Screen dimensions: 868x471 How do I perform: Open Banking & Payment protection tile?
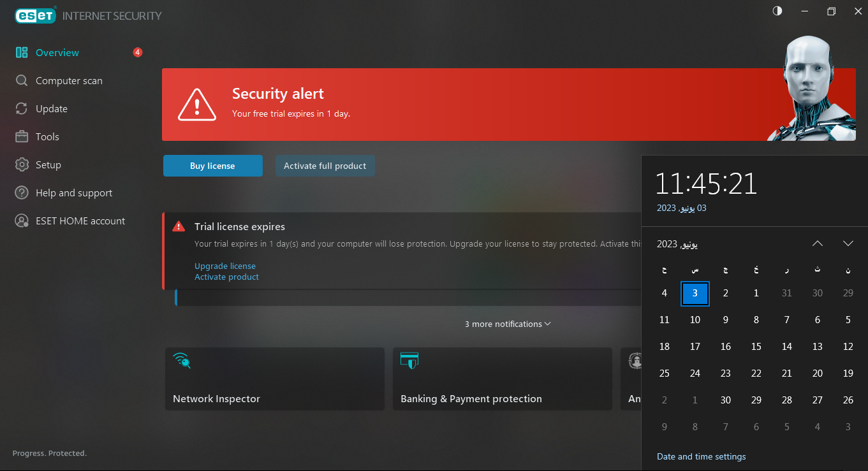point(503,379)
